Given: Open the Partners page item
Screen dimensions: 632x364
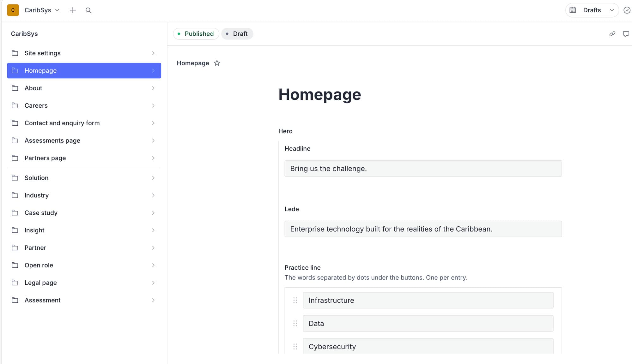Looking at the screenshot, I should tap(84, 158).
